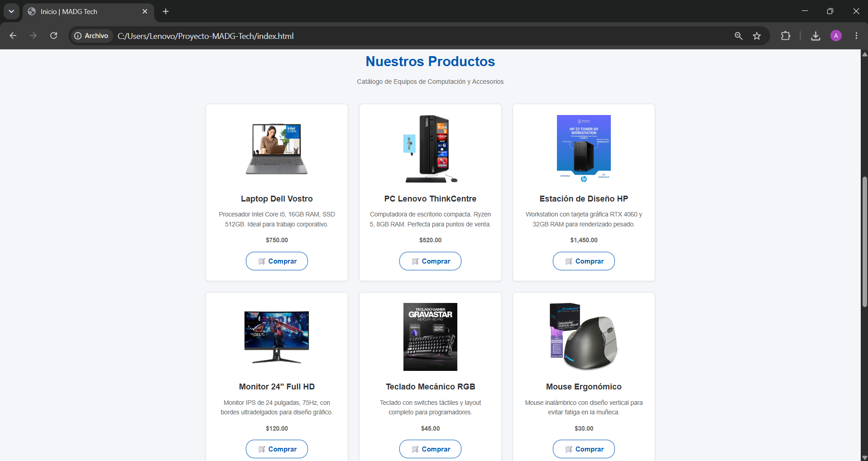868x461 pixels.
Task: Click the Teclado Mecánico RGB title
Action: point(430,387)
